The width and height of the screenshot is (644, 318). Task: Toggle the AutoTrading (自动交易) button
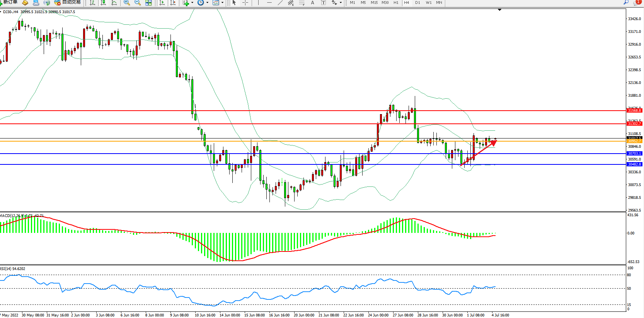click(x=68, y=2)
